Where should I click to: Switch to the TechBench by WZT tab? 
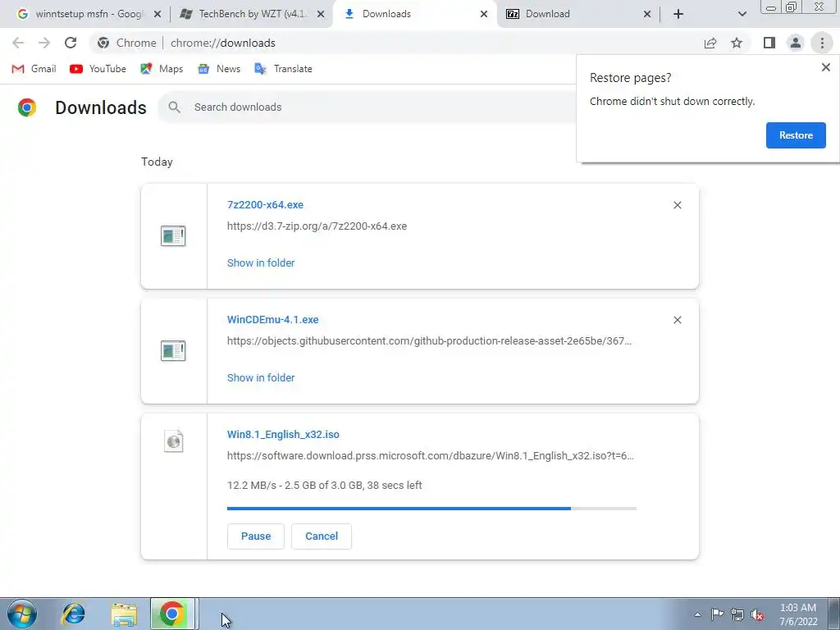coord(252,14)
